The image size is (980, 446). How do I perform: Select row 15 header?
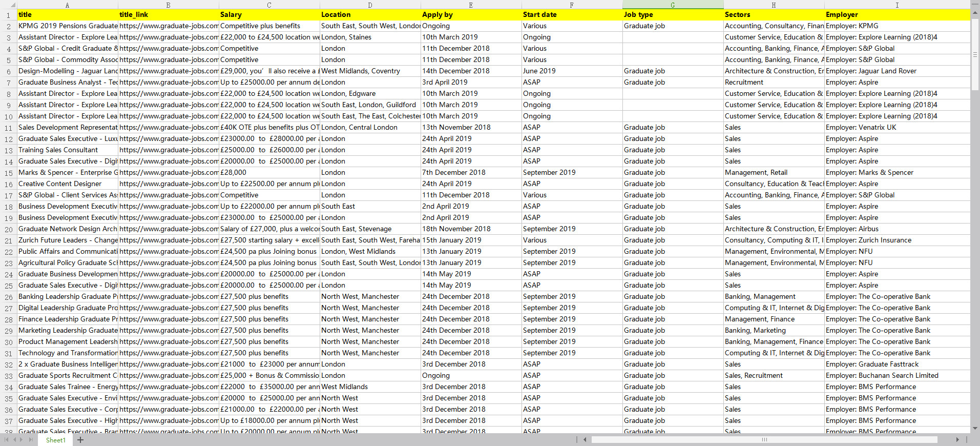coord(8,173)
